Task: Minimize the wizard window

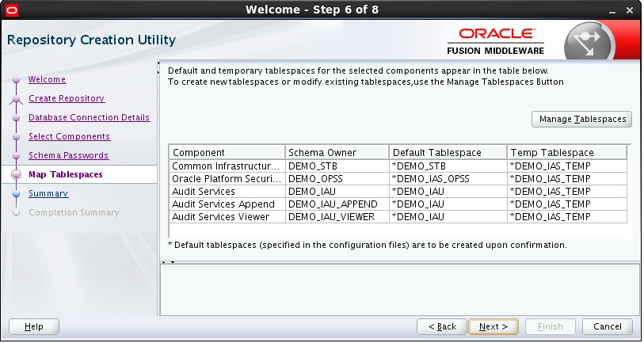Action: tap(612, 10)
